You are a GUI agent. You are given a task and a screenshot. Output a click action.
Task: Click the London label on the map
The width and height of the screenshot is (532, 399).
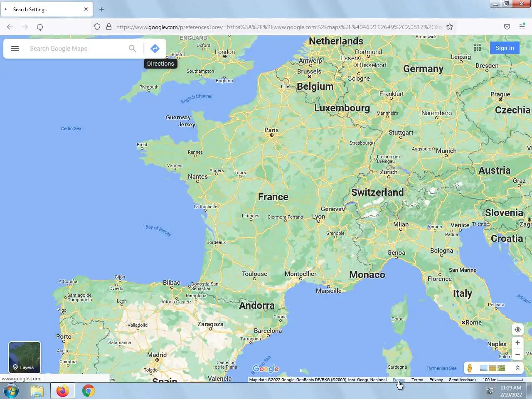225,52
